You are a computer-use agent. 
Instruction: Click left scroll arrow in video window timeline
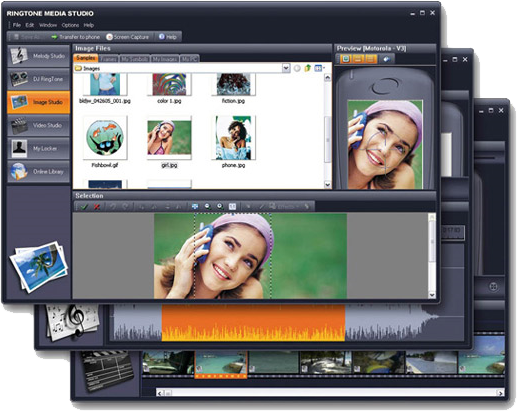click(160, 393)
